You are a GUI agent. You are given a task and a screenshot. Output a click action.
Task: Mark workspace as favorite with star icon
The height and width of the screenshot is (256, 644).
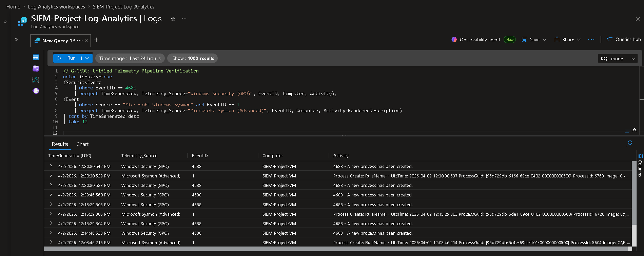coord(173,19)
